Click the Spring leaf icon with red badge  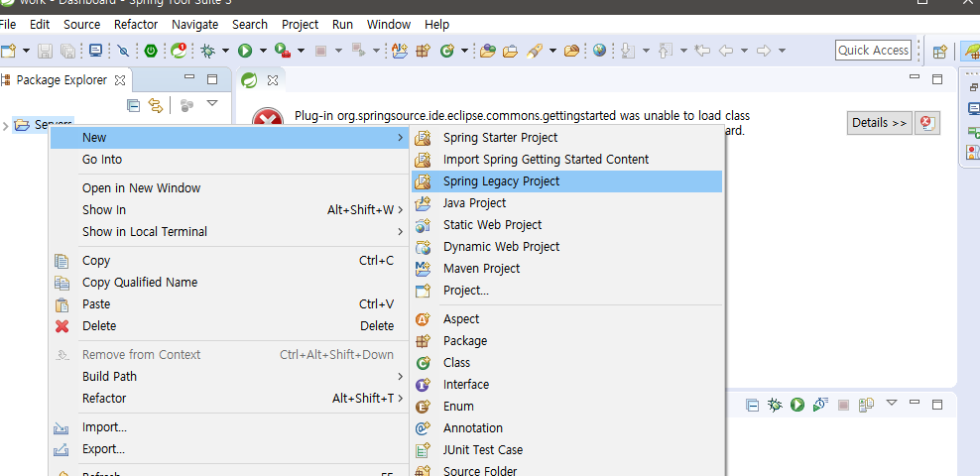click(x=179, y=51)
